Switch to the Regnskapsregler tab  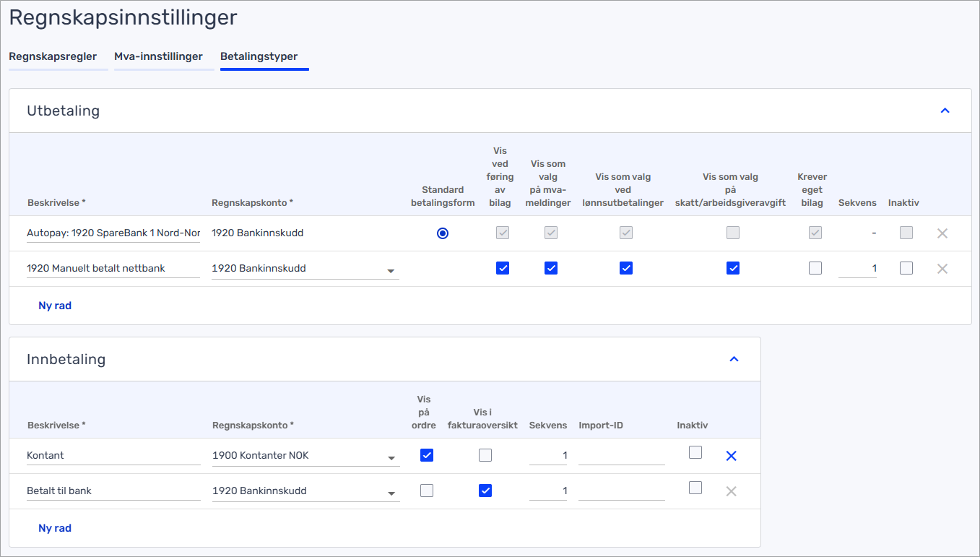(53, 56)
